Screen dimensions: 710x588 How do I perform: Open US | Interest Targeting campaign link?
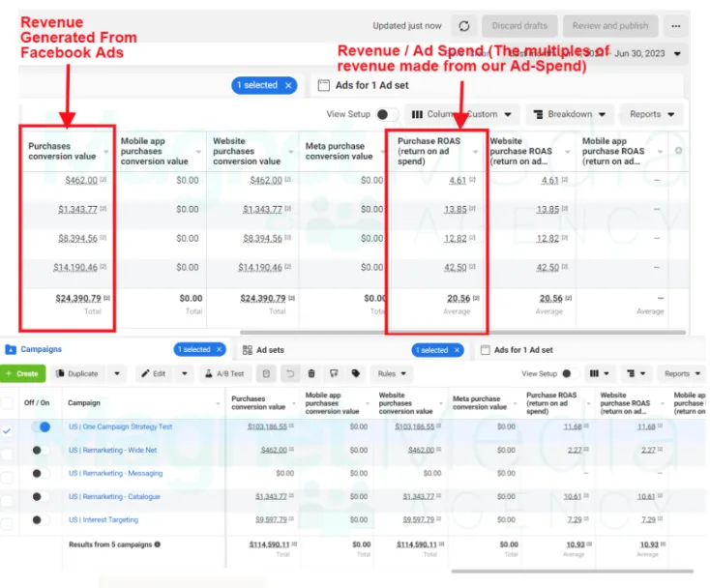point(104,519)
